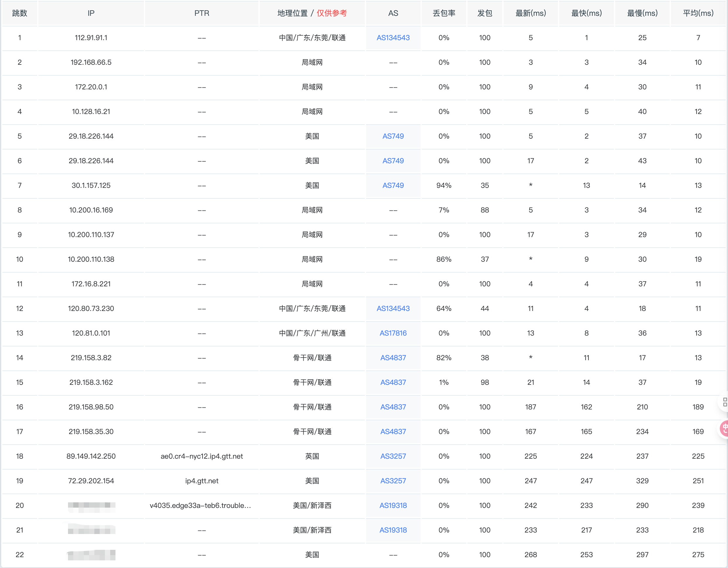
Task: Click the 跳数 column header
Action: click(x=20, y=13)
